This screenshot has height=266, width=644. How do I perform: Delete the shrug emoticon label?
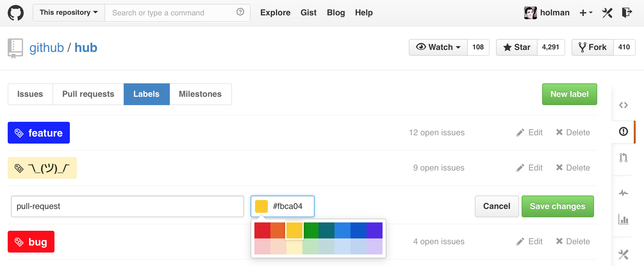(x=573, y=168)
